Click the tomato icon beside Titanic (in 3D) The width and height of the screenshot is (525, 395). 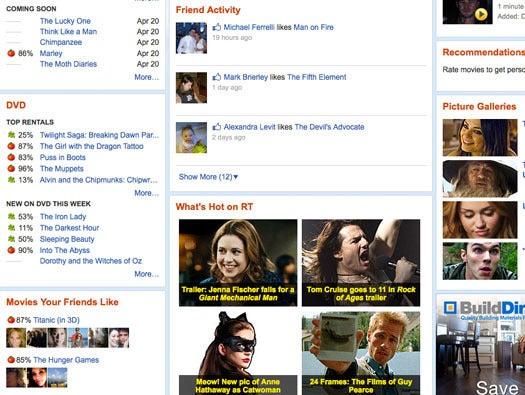(x=11, y=320)
